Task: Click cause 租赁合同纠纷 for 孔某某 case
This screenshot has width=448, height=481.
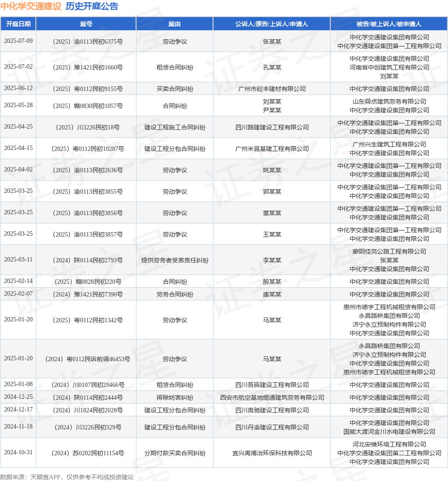Action: click(175, 67)
